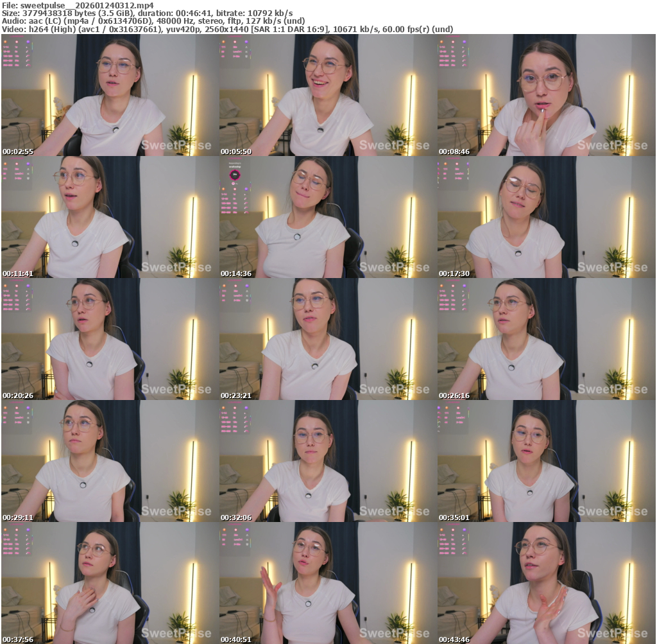Open the thumbnail frame at 00:05:50
657x644 pixels.
[328, 95]
